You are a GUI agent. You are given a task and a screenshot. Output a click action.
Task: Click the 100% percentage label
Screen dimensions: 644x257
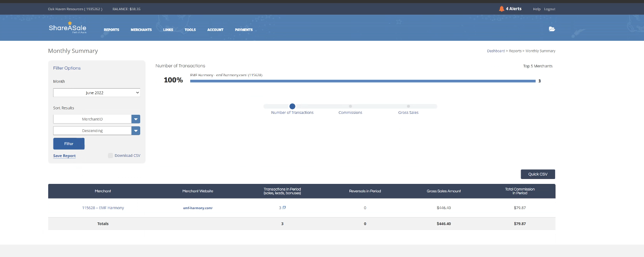click(x=173, y=80)
